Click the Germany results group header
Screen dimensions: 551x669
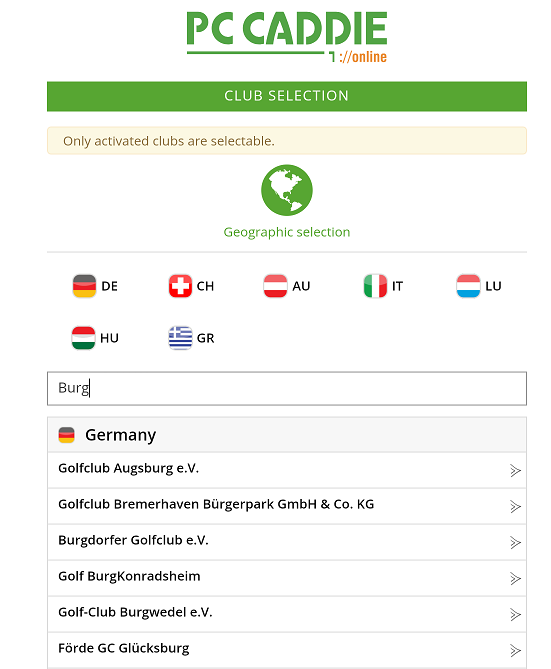[x=287, y=435]
